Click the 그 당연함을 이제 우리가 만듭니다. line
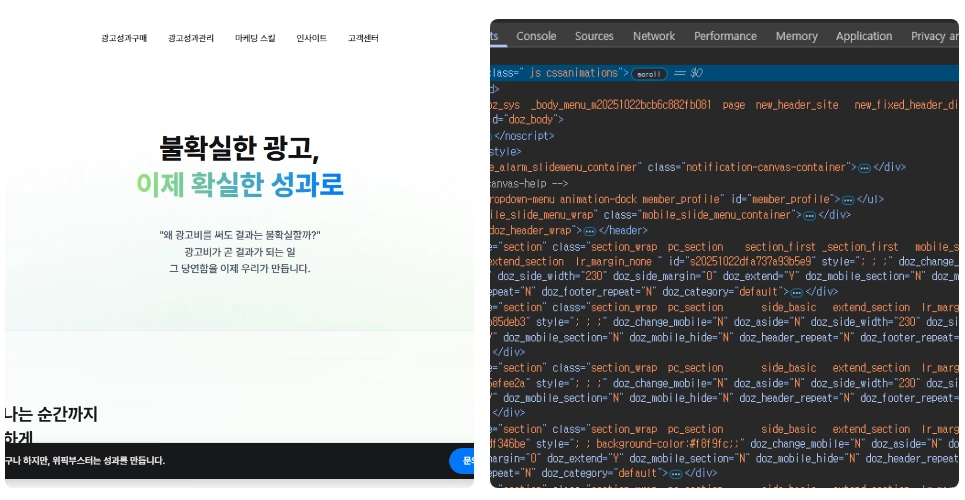This screenshot has width=965, height=500. 239,268
